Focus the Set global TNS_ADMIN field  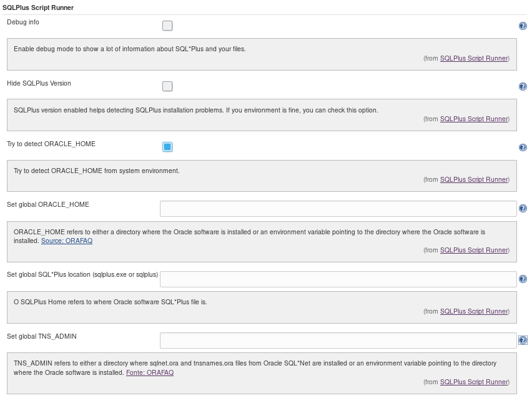point(338,341)
